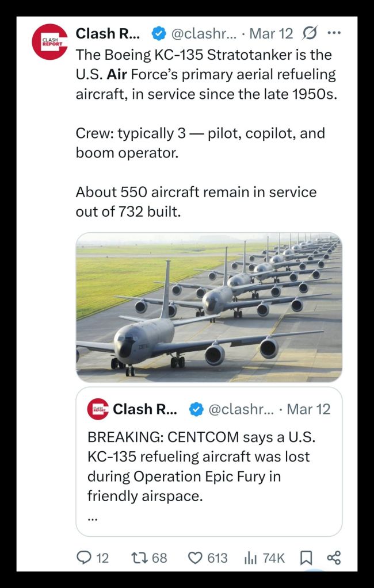
Task: Click quoted tweet's Clash Report avatar
Action: pyautogui.click(x=98, y=409)
